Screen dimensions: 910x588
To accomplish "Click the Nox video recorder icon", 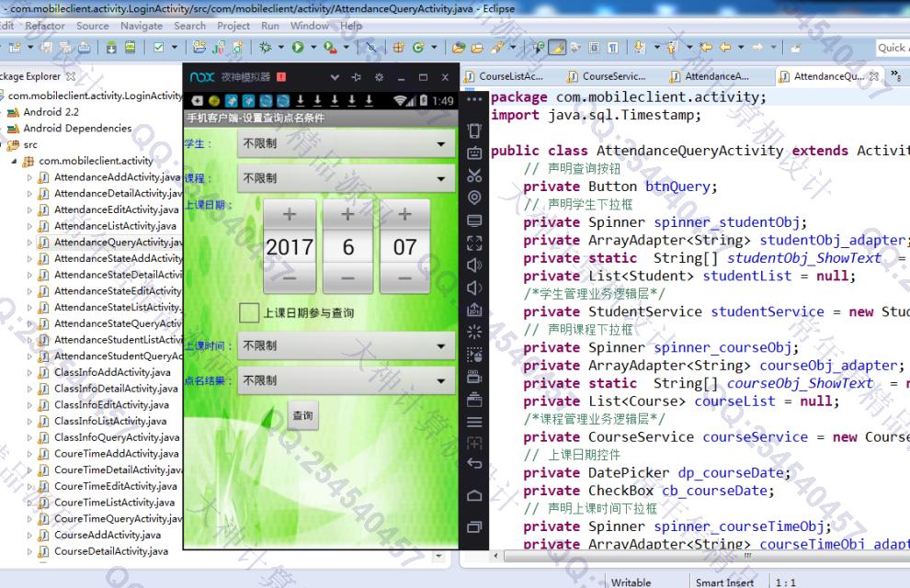I will point(474,377).
